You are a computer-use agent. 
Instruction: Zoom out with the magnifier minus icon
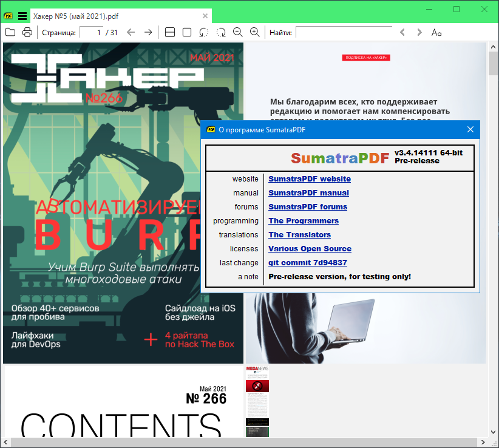click(237, 32)
